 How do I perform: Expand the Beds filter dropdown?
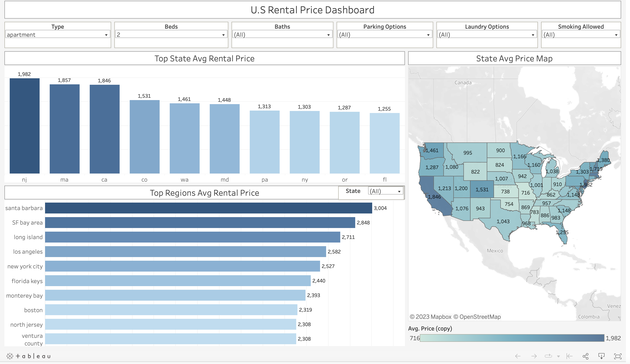click(223, 35)
